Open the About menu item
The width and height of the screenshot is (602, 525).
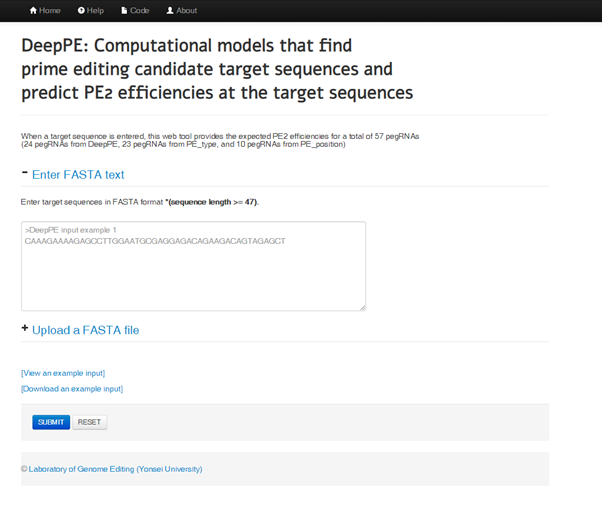[x=186, y=11]
